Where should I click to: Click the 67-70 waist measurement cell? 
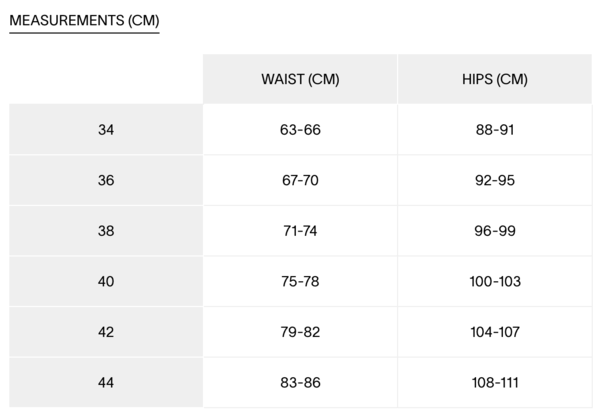[x=300, y=181]
